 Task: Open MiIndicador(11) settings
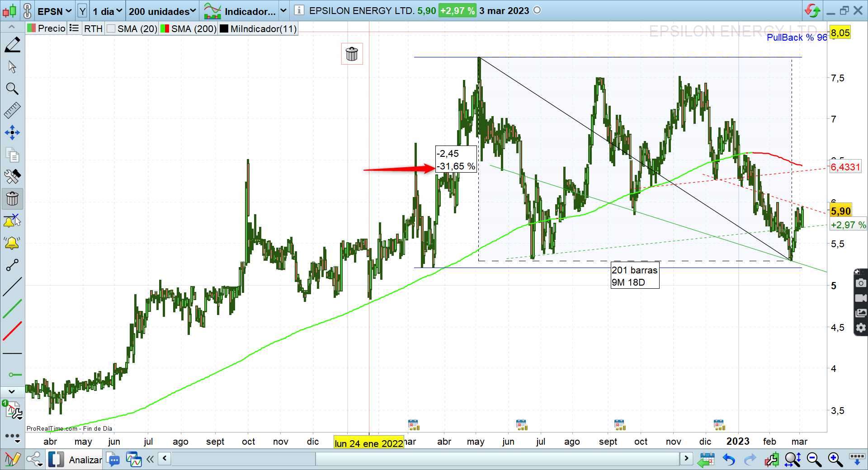[x=263, y=28]
